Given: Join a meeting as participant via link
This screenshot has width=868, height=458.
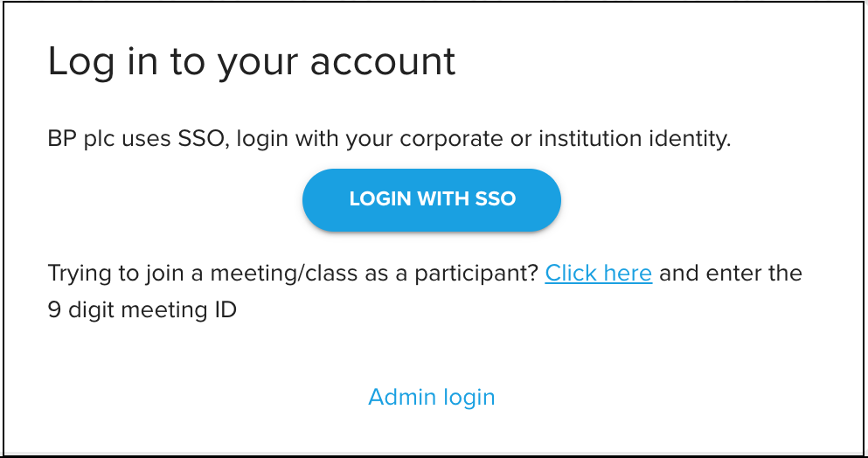Looking at the screenshot, I should 598,273.
